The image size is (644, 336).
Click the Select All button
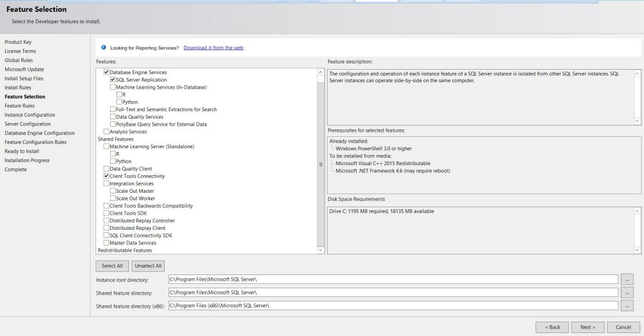pyautogui.click(x=112, y=266)
